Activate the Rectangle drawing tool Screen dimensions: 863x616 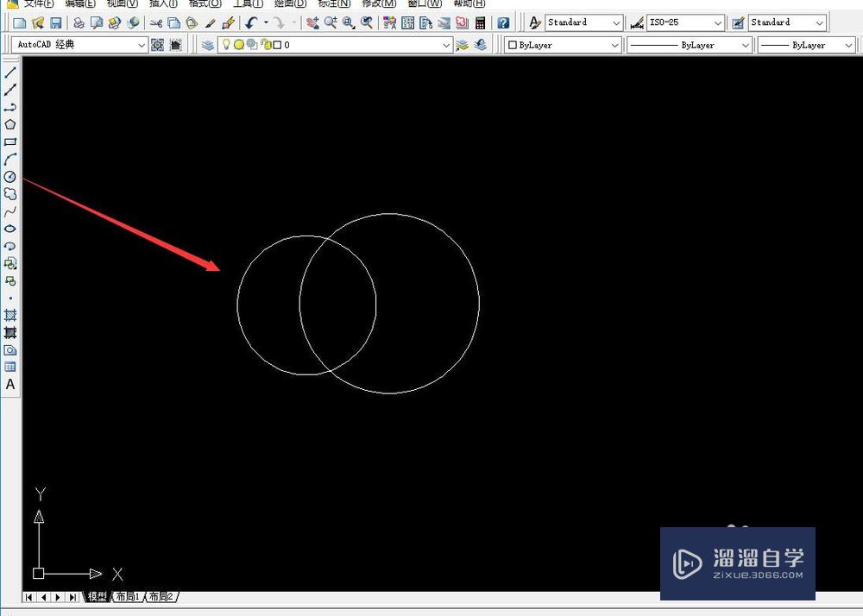(10, 141)
